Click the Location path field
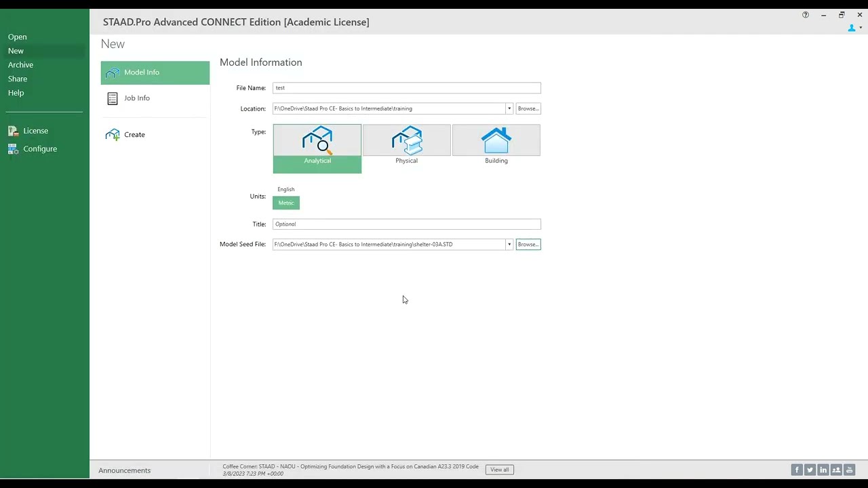 (x=389, y=108)
